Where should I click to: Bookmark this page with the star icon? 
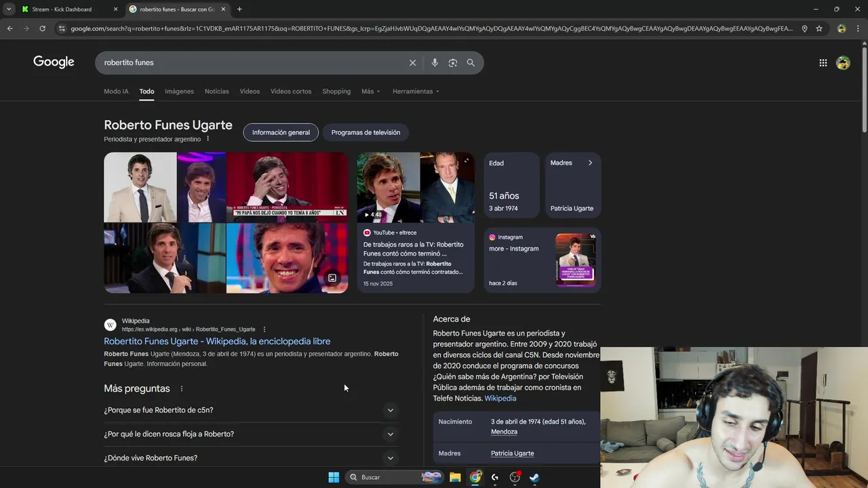click(819, 28)
